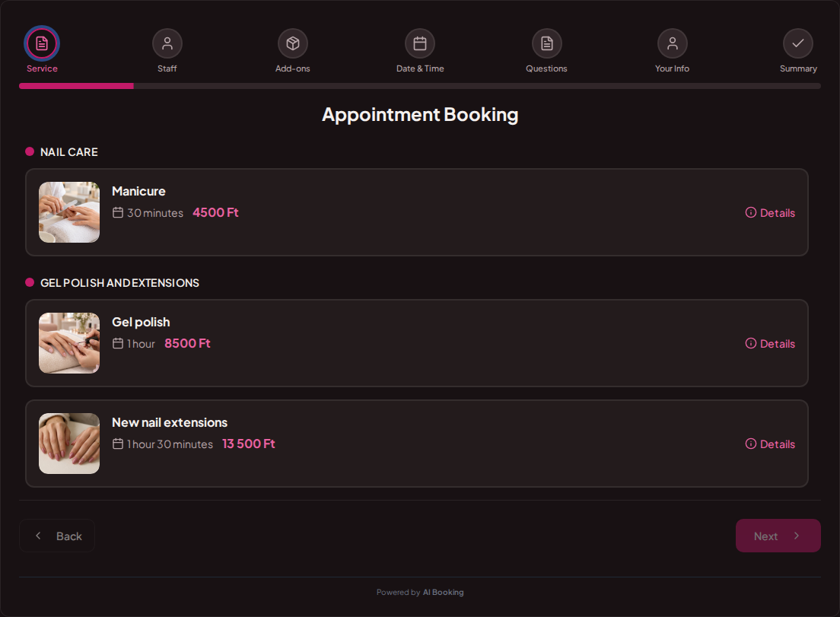Click the NAIL CARE category heading
840x617 pixels.
coord(69,152)
